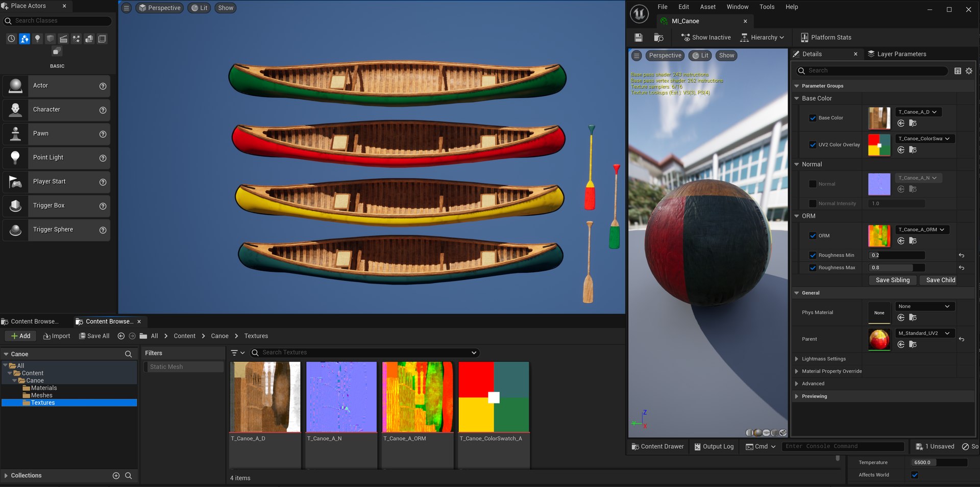The image size is (980, 487).
Task: Select the Geometry category icon
Action: [89, 39]
